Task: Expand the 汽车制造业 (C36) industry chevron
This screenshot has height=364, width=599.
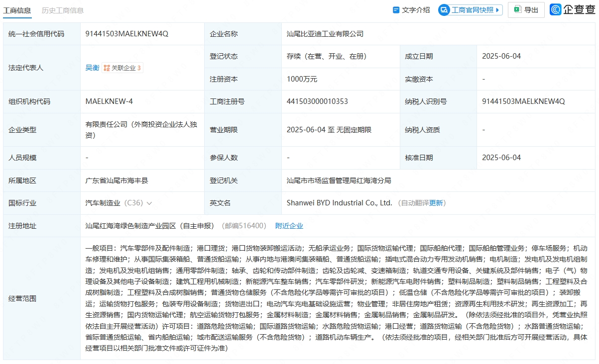Action: (149, 203)
